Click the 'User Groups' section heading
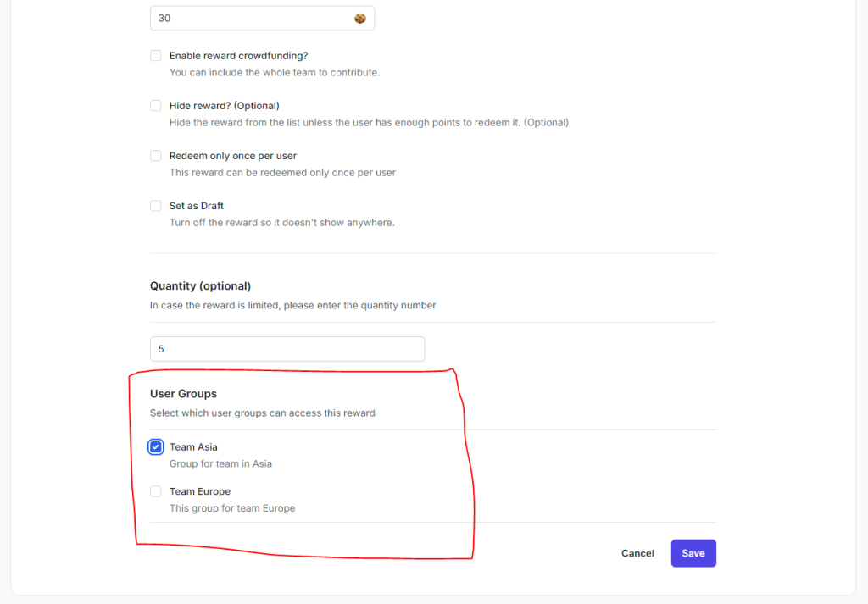The image size is (868, 604). 183,394
